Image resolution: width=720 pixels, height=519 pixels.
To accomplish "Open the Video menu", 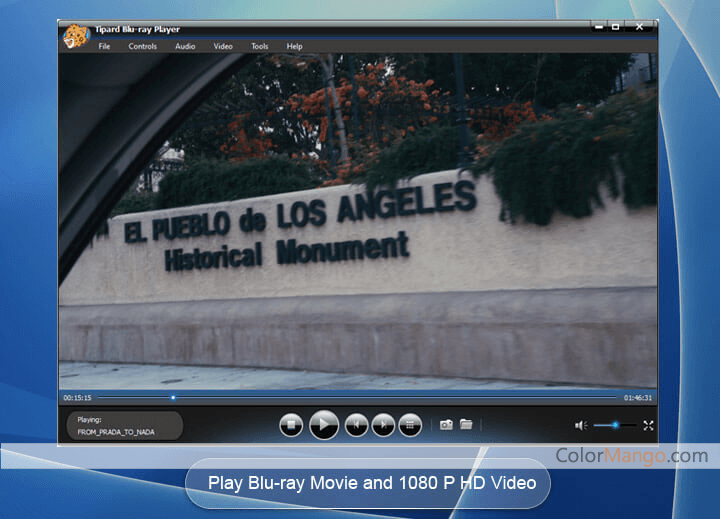I will click(x=223, y=46).
